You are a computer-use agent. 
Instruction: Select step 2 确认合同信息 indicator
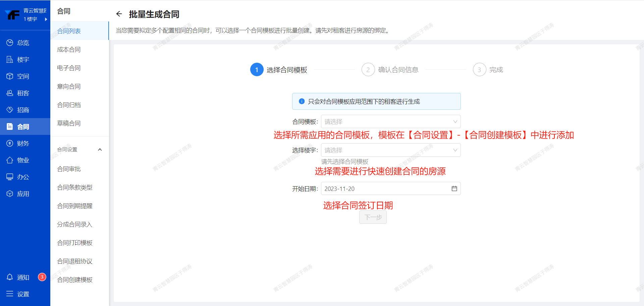(x=368, y=70)
